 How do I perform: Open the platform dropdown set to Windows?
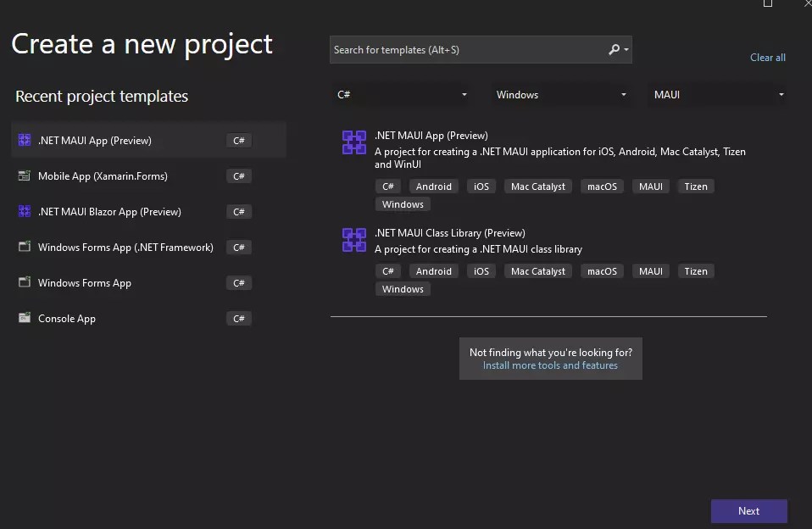(x=560, y=94)
